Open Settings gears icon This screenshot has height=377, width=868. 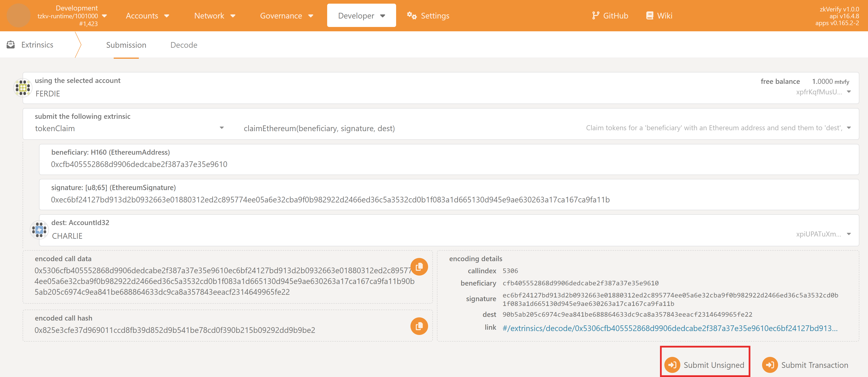[x=411, y=16]
